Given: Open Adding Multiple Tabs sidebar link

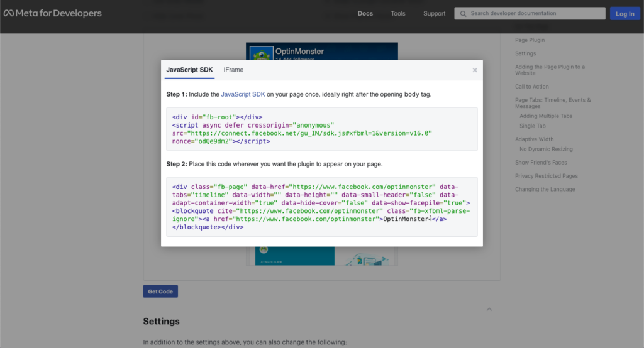Looking at the screenshot, I should [x=546, y=116].
